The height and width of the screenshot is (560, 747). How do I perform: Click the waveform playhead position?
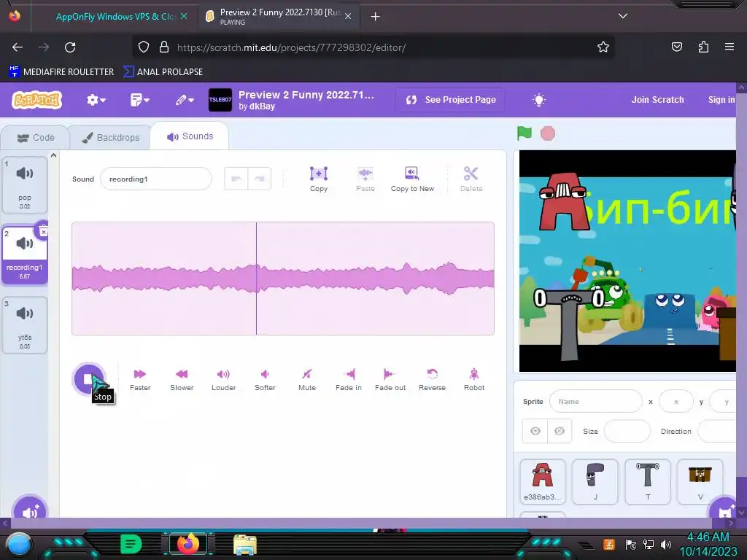(x=256, y=279)
